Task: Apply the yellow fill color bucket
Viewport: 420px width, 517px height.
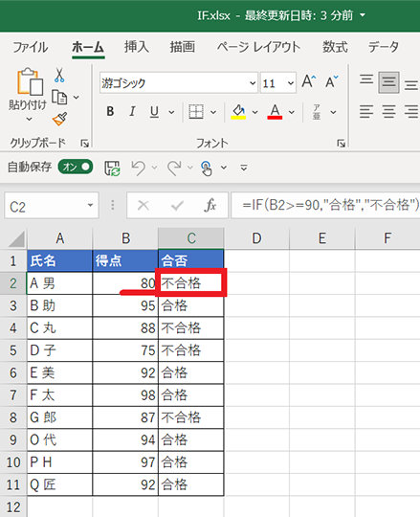Action: point(239,111)
